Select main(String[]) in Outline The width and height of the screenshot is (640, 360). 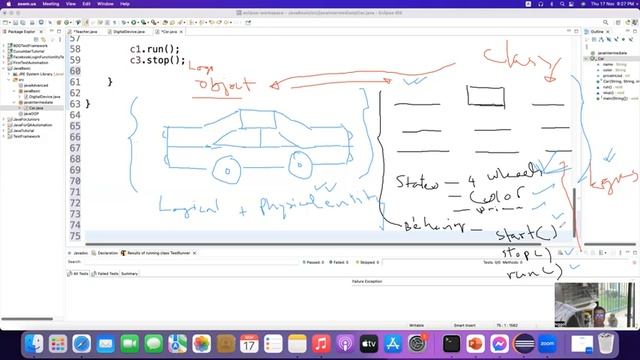615,98
